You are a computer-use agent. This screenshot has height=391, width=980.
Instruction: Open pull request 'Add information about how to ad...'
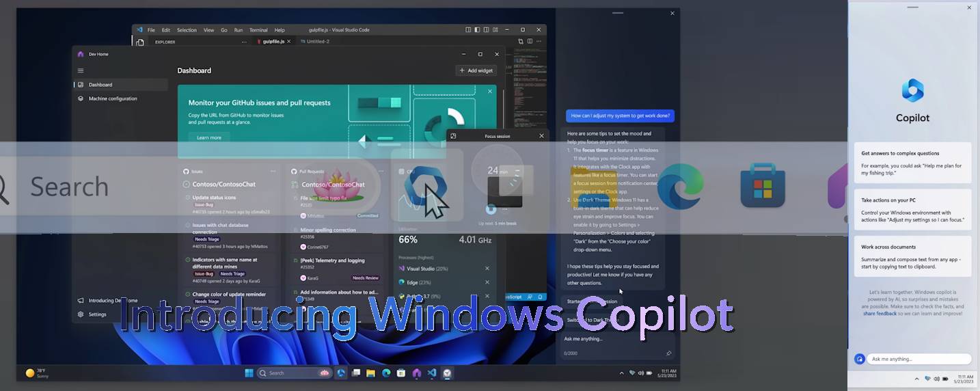339,292
